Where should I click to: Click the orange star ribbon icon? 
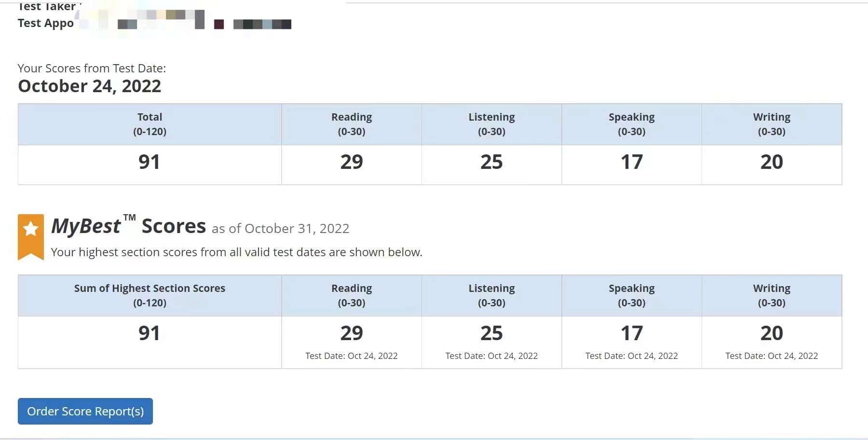pyautogui.click(x=31, y=236)
